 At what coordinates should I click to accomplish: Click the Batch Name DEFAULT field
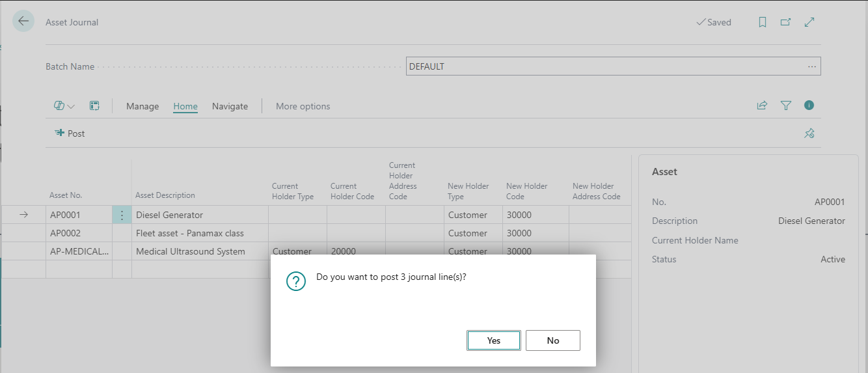[605, 66]
